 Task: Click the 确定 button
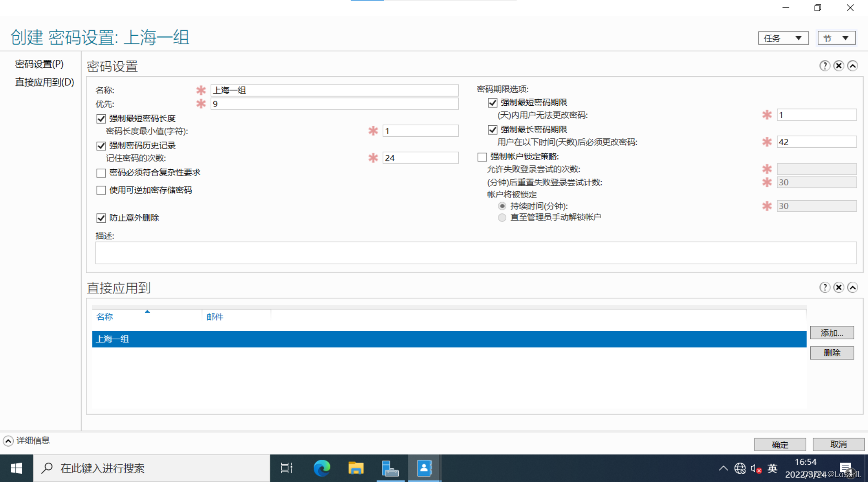780,445
